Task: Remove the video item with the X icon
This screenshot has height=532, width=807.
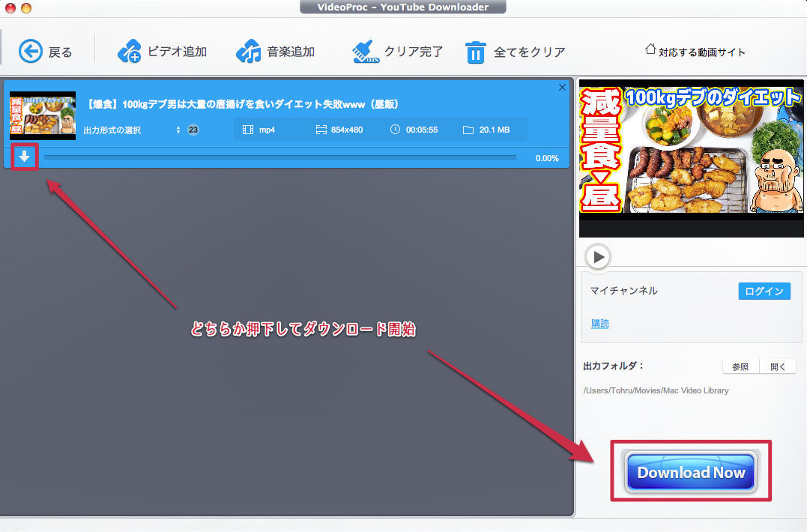Action: pos(562,88)
